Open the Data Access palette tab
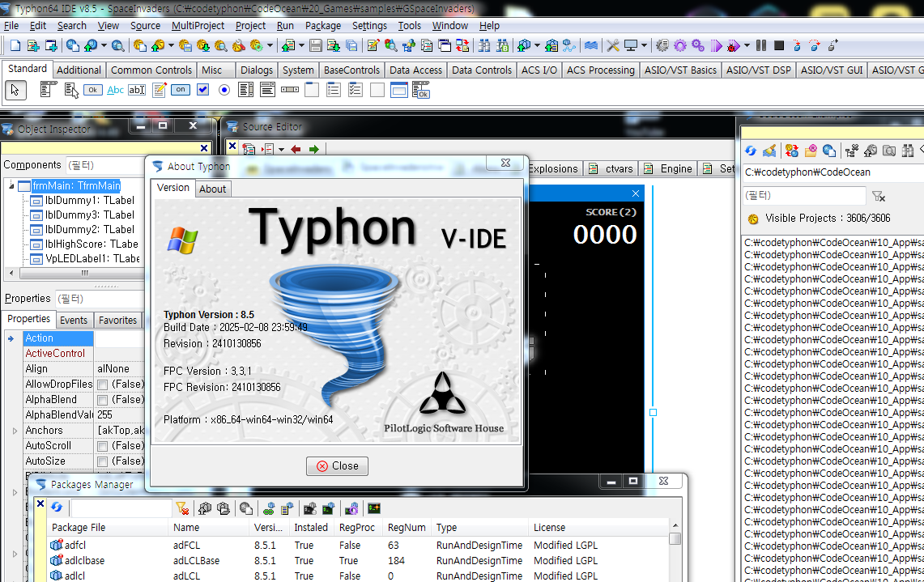This screenshot has width=924, height=582. pyautogui.click(x=415, y=70)
